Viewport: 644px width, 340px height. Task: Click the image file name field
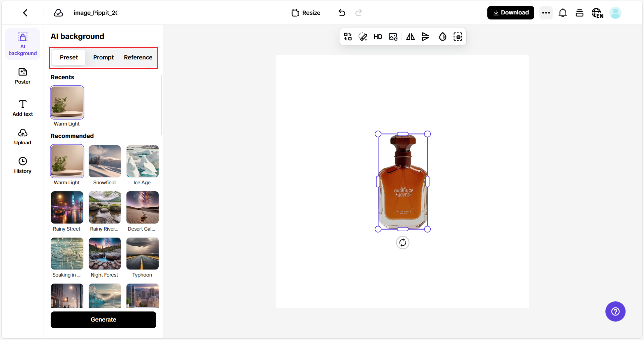[96, 13]
